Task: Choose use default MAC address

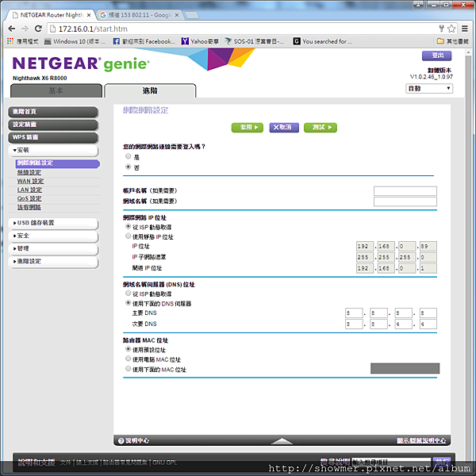Action: click(x=128, y=349)
